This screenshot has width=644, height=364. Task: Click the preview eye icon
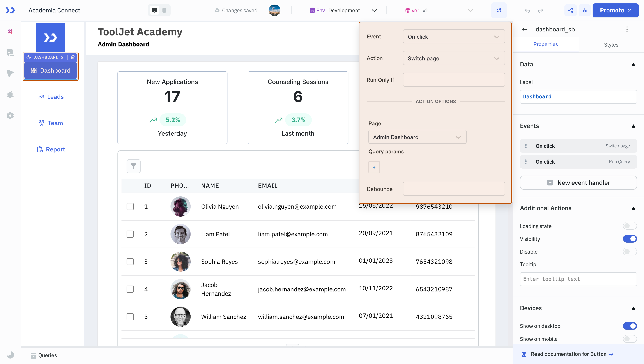point(584,10)
